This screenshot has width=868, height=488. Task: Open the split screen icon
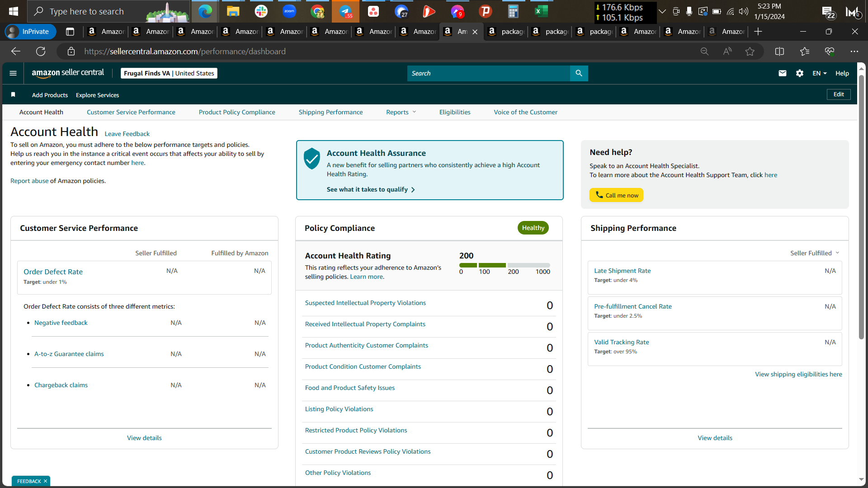(779, 52)
